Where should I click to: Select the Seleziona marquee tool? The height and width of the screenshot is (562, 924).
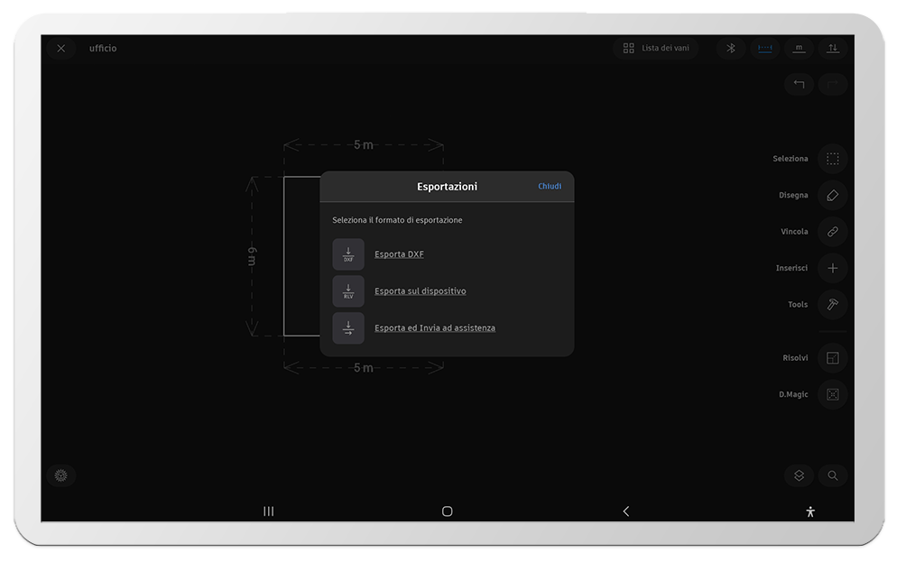[832, 159]
